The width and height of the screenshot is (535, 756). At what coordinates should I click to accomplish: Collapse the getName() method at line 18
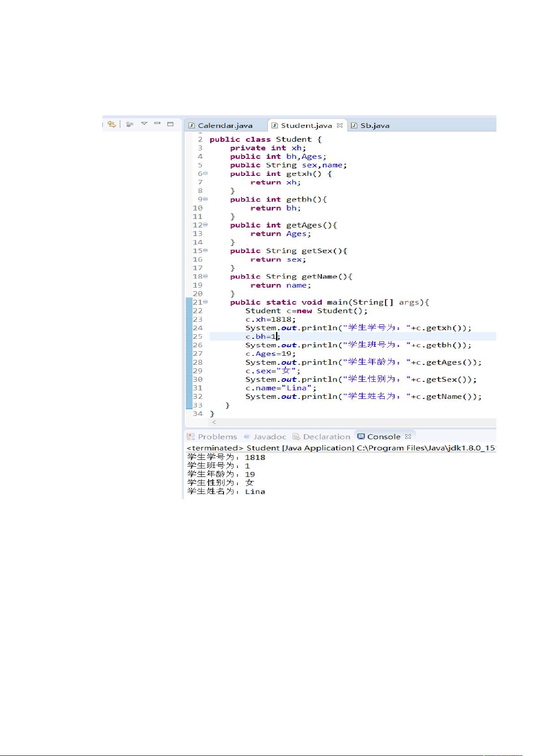[206, 276]
